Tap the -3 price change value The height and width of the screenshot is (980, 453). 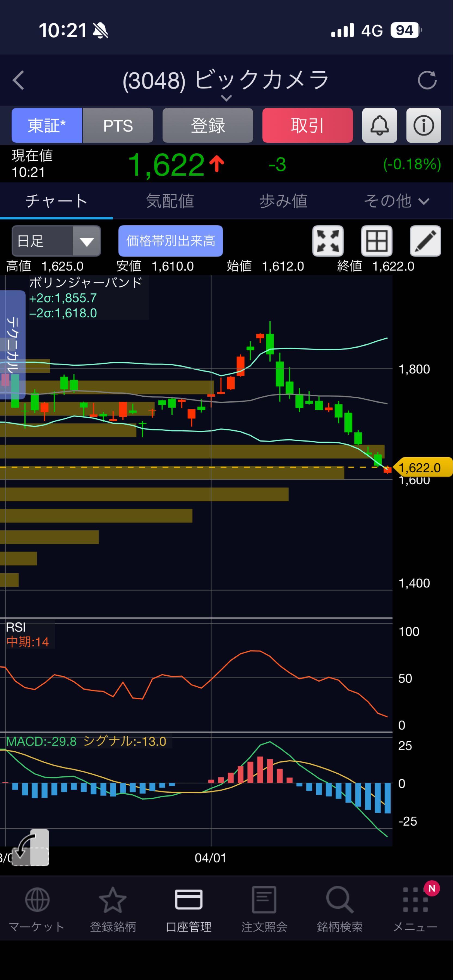click(x=277, y=164)
